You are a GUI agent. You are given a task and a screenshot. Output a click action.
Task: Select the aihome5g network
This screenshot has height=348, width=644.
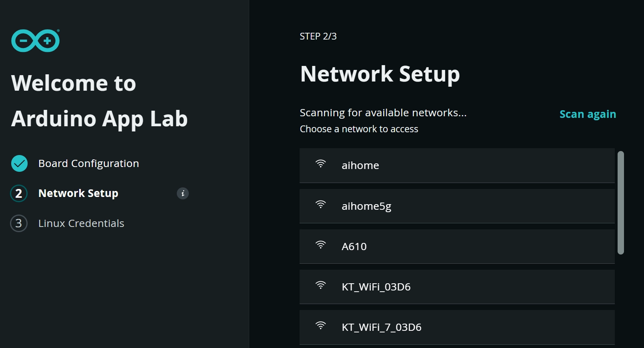pyautogui.click(x=457, y=206)
